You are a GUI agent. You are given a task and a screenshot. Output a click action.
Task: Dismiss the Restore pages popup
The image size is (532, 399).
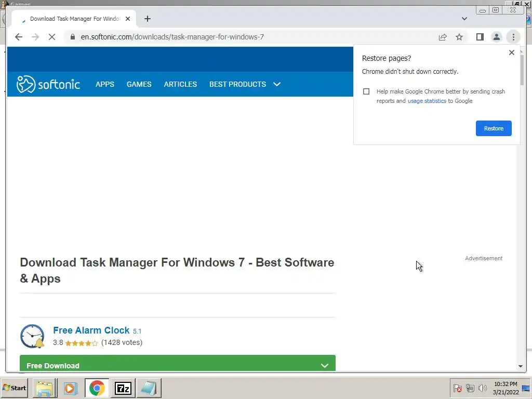(512, 52)
